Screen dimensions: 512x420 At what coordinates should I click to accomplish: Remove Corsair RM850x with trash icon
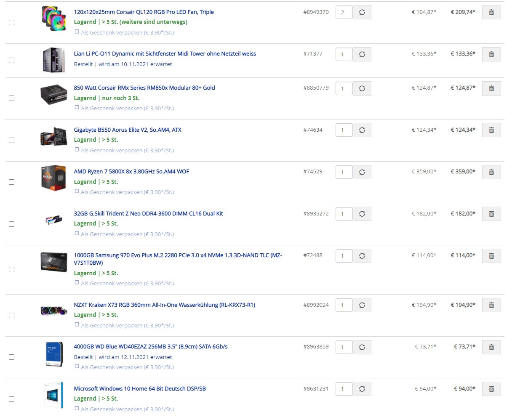click(491, 88)
